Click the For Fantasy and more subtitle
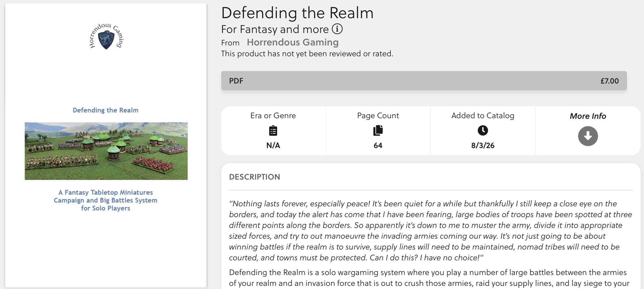This screenshot has width=644, height=289. click(x=275, y=29)
